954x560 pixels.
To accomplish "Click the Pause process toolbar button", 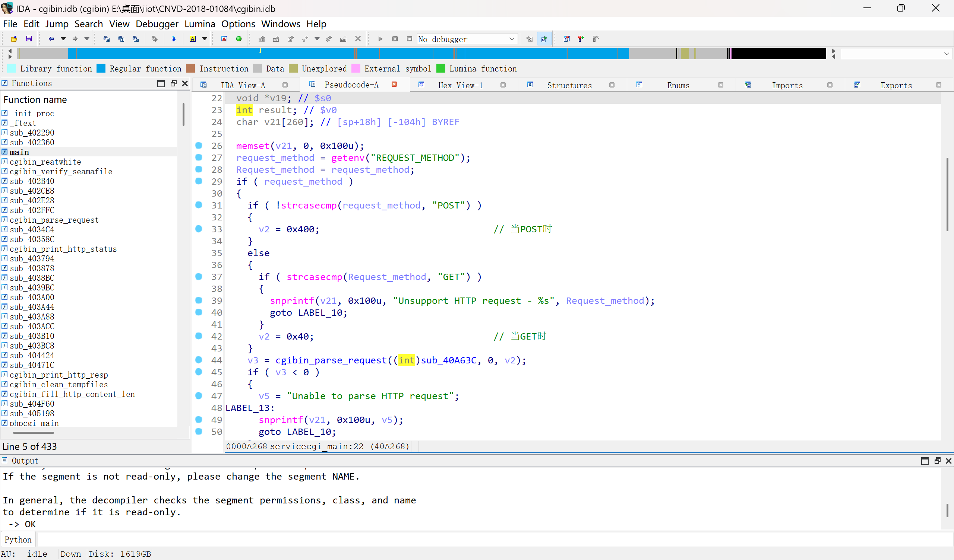I will tap(395, 39).
